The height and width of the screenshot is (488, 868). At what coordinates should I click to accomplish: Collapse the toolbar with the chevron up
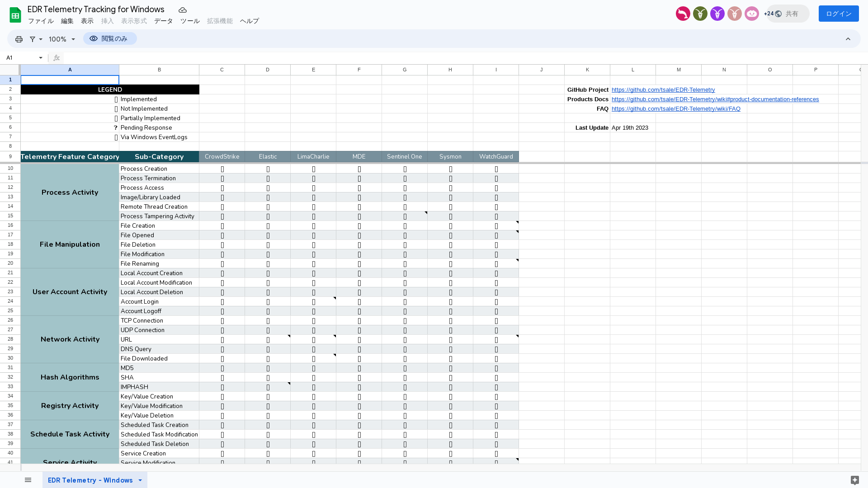pos(848,39)
